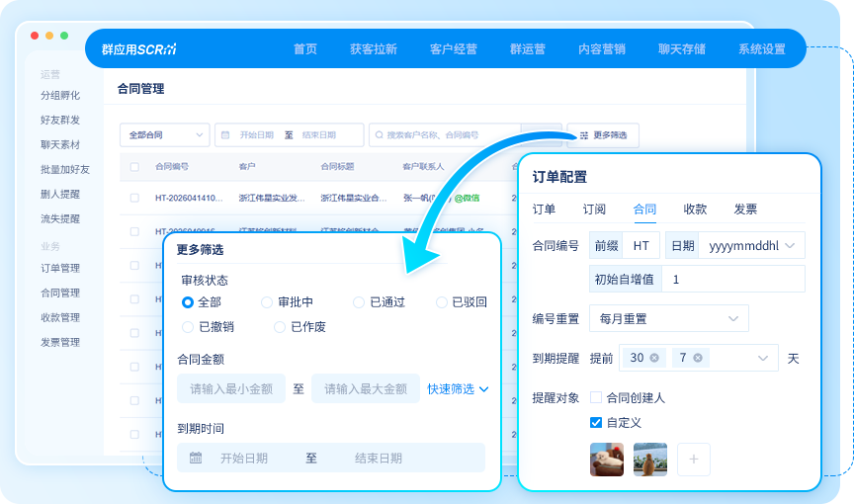The image size is (854, 504).
Task: Open 收款管理 in sidebar
Action: tap(60, 317)
